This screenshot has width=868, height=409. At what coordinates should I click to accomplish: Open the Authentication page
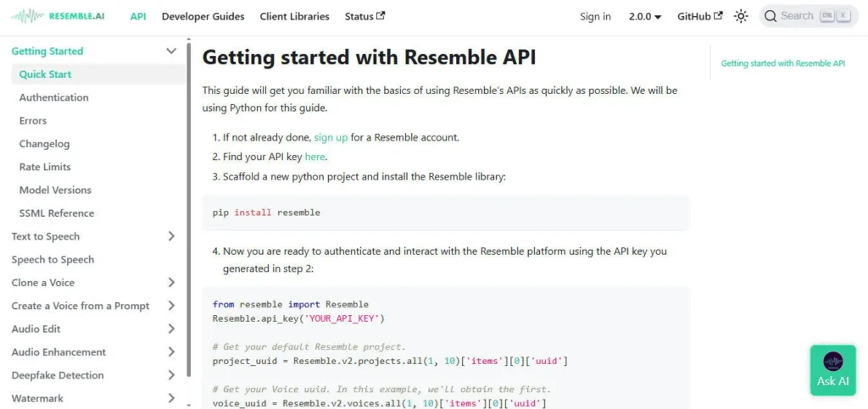[53, 97]
